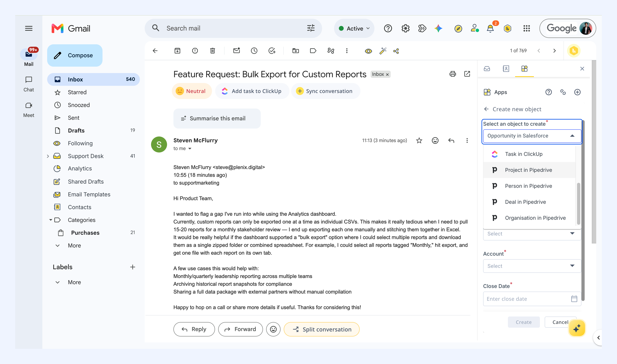Print the email conversation
The image size is (617, 364).
453,74
